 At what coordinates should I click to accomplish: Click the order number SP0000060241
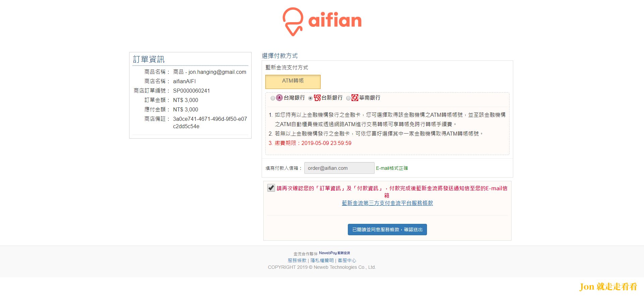191,91
